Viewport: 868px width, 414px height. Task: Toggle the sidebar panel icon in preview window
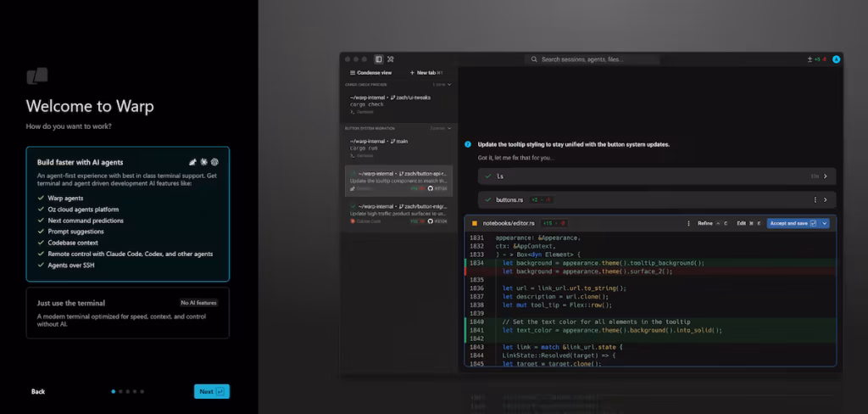pos(379,59)
